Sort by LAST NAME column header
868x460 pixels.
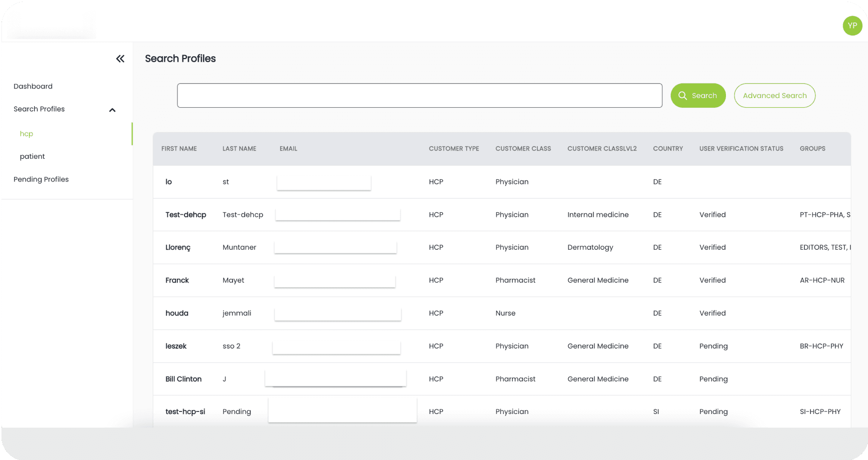tap(239, 149)
